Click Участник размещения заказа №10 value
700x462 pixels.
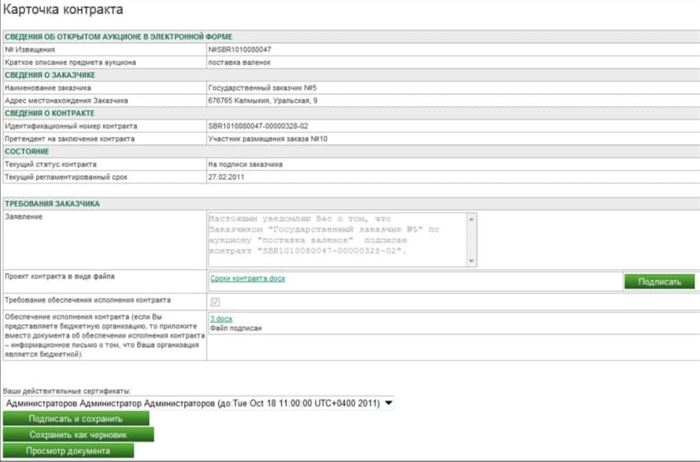268,139
